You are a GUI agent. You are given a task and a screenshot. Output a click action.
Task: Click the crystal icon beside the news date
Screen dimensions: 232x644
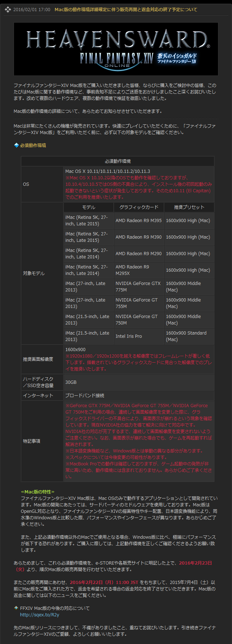(x=8, y=9)
